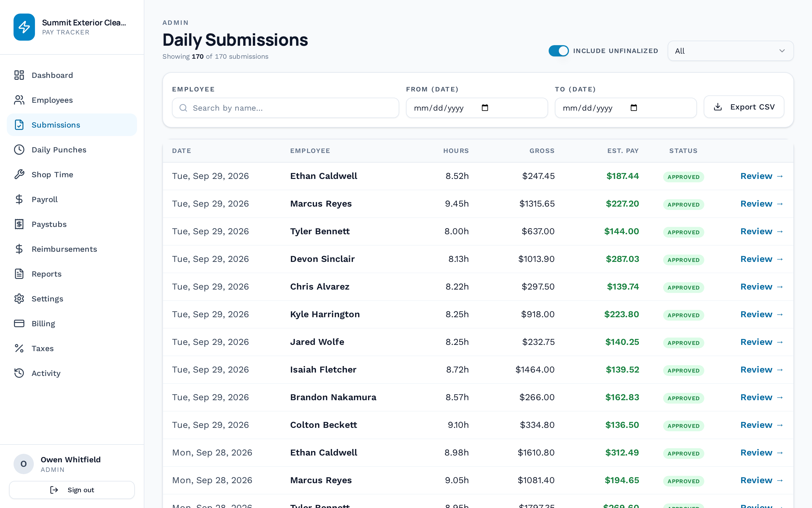Review Ethan Caldwell's Sep 28 submission

[x=762, y=453]
